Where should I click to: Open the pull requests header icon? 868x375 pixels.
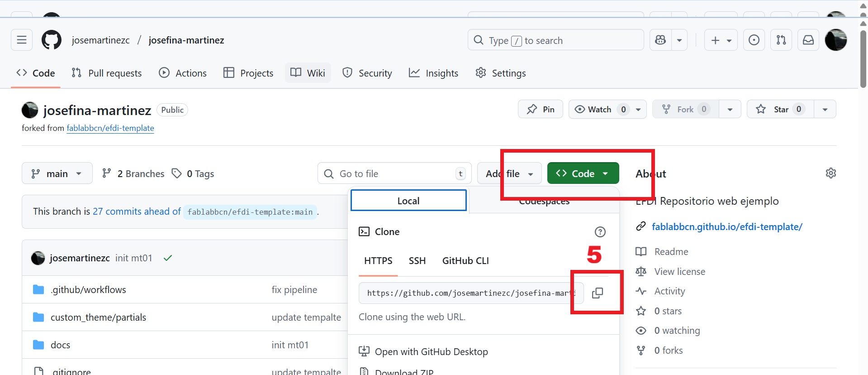pyautogui.click(x=781, y=40)
